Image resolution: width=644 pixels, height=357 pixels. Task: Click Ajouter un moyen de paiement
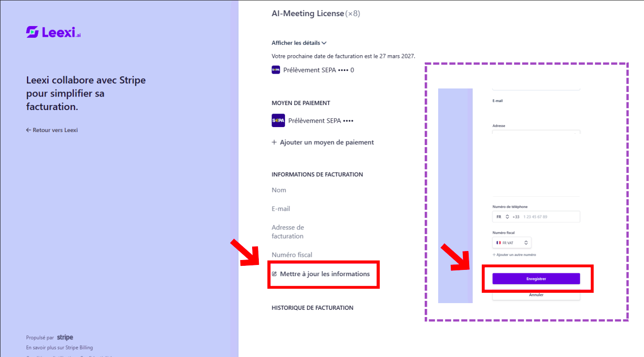point(323,142)
